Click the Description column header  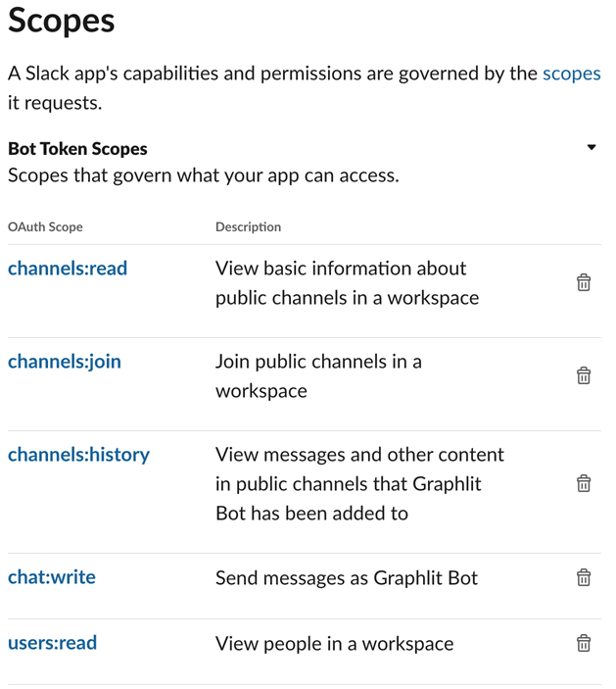(x=248, y=226)
